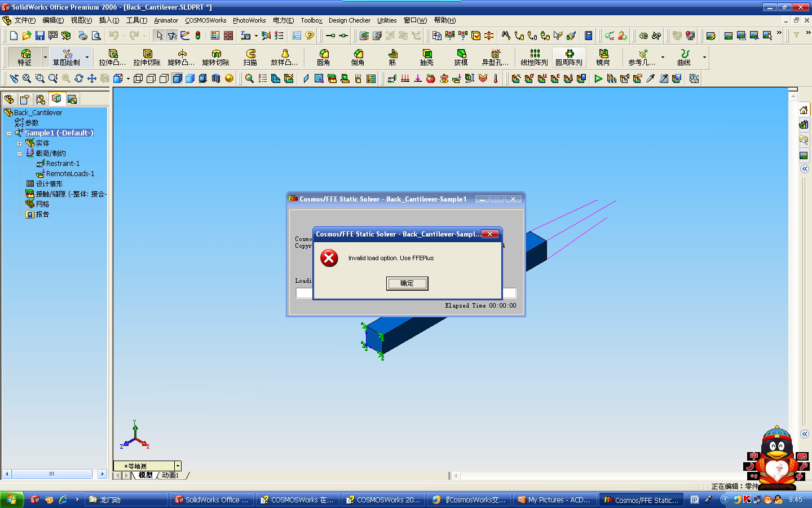Open the 特征 button dropdown arrow

coord(45,57)
